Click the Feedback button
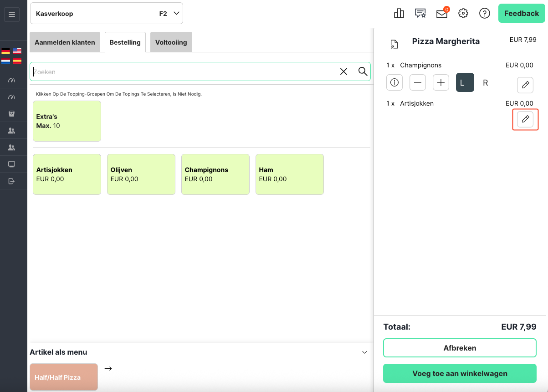548x392 pixels. tap(522, 13)
